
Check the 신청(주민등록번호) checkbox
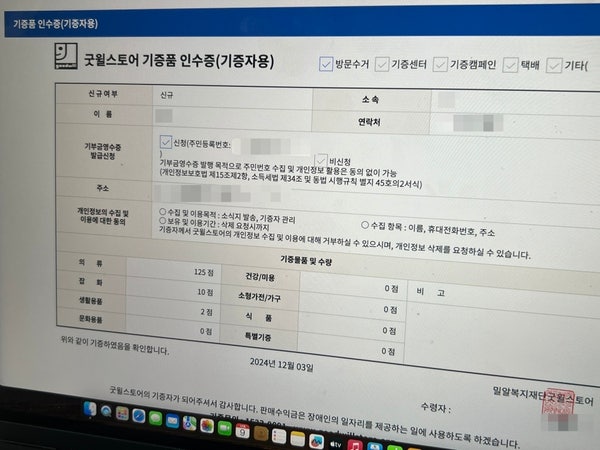click(x=166, y=142)
